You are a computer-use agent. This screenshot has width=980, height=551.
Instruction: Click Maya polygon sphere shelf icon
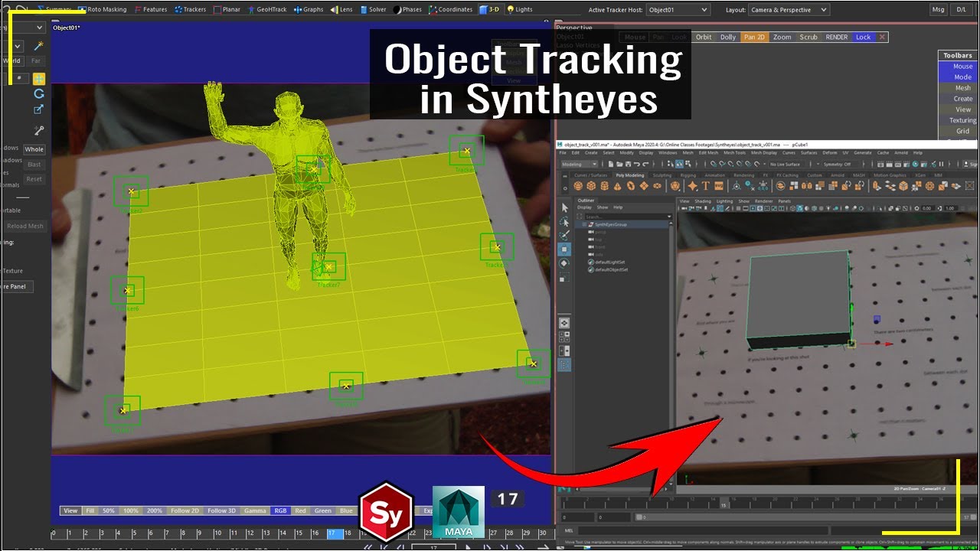point(579,186)
